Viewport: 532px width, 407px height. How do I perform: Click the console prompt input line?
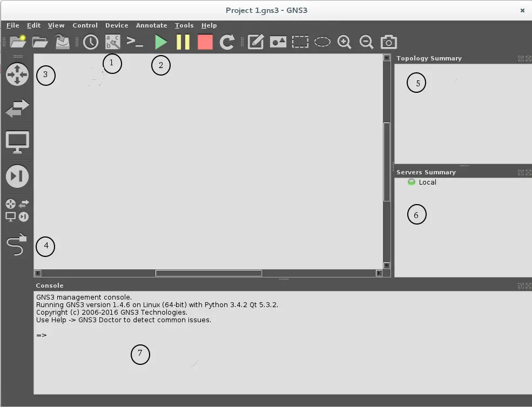coord(282,335)
